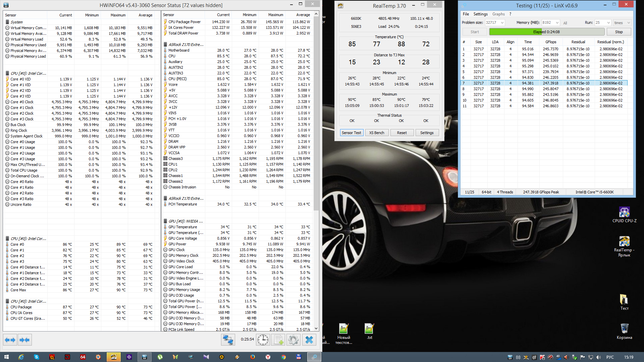The height and width of the screenshot is (362, 644).
Task: Click the blue X icon in HWiNFO toolbar
Action: click(309, 340)
